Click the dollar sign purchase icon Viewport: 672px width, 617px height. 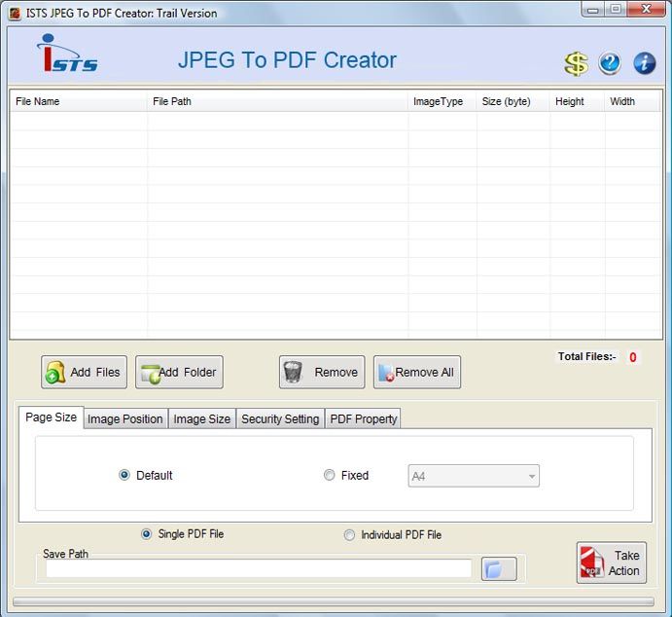(576, 64)
